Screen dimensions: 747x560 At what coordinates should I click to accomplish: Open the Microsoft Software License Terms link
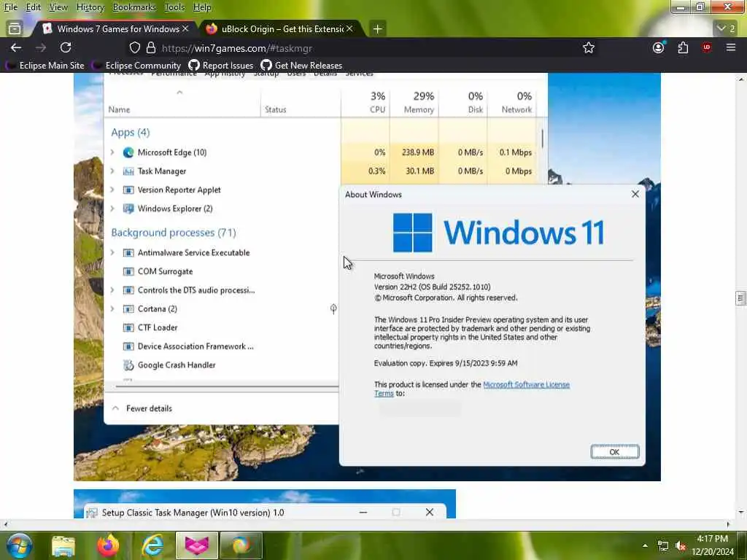(526, 384)
